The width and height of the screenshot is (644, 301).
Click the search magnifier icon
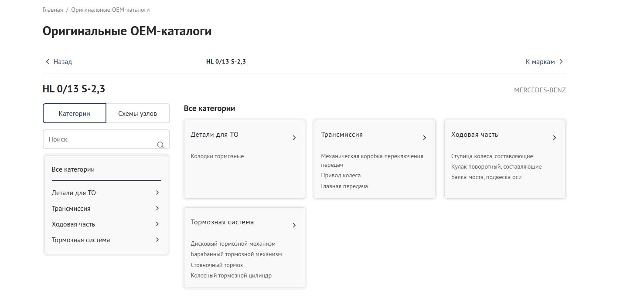click(160, 145)
